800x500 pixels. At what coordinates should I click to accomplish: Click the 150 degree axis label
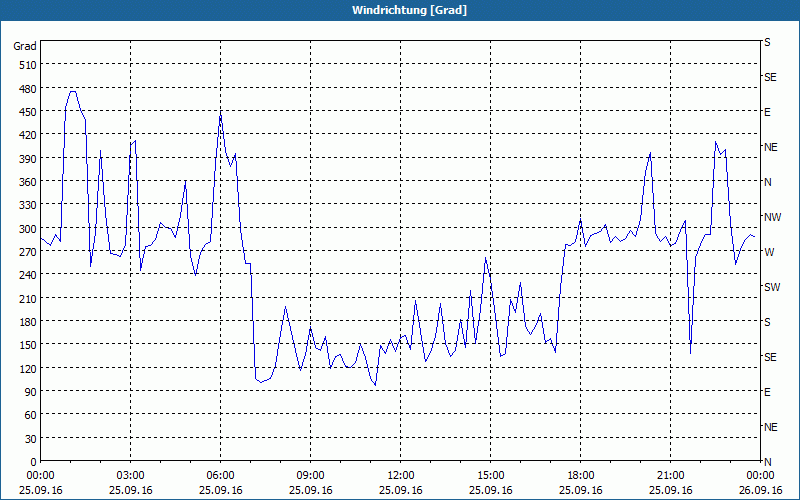tap(28, 345)
